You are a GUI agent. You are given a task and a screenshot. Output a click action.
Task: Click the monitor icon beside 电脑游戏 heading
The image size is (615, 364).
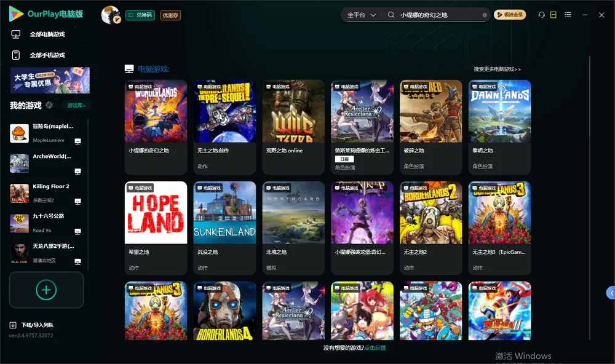coord(129,69)
